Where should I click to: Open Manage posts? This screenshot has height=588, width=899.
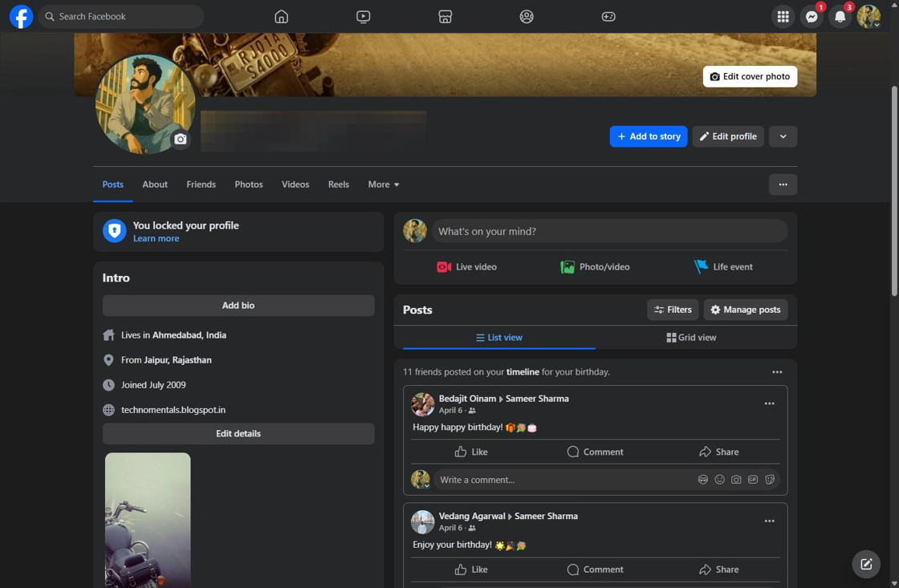click(746, 310)
